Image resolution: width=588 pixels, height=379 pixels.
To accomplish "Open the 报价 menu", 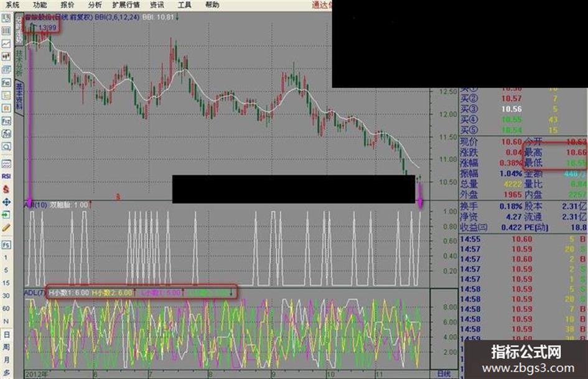I will 67,5.
